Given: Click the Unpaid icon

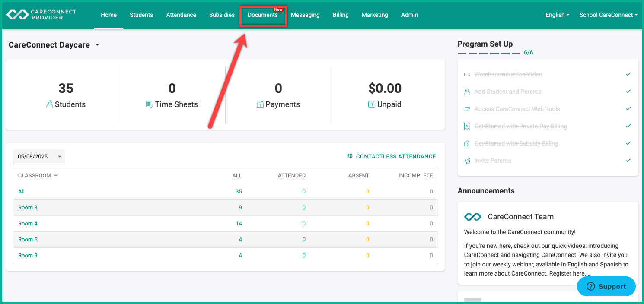Looking at the screenshot, I should pyautogui.click(x=372, y=104).
